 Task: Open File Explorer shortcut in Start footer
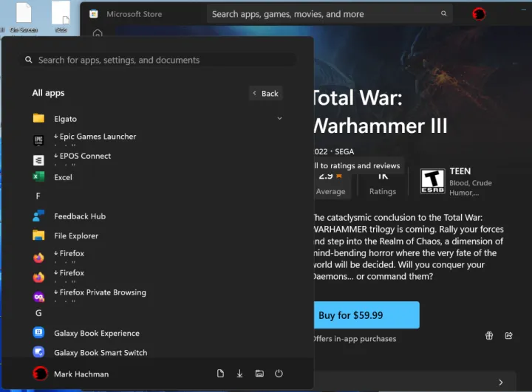click(259, 374)
